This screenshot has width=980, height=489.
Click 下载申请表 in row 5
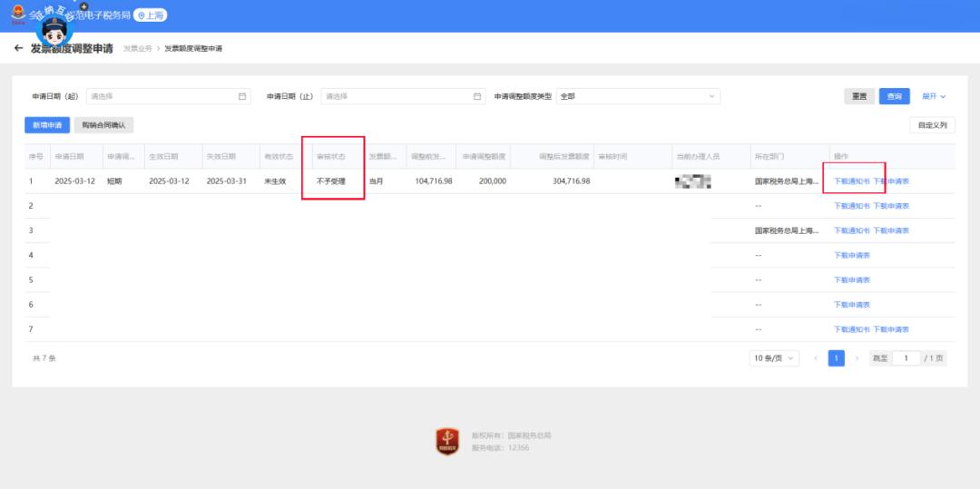point(852,279)
